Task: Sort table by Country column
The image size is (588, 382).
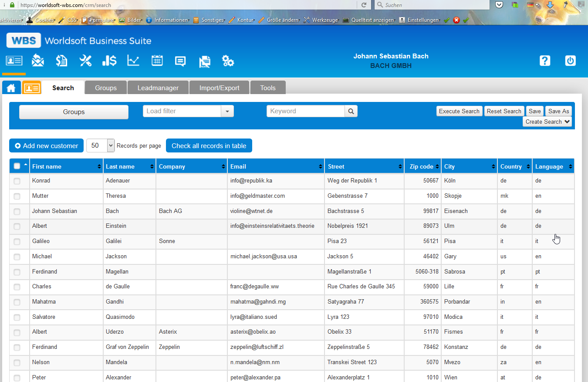Action: 515,166
